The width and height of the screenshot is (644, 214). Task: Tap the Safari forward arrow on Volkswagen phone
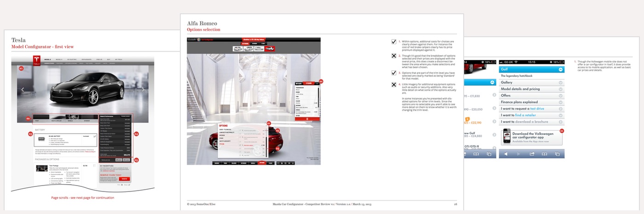pyautogui.click(x=518, y=154)
